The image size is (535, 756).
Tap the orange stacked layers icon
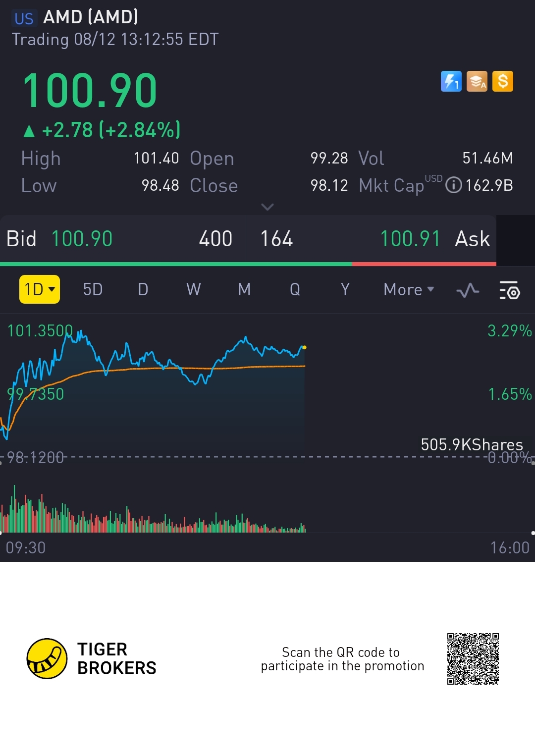[x=477, y=81]
